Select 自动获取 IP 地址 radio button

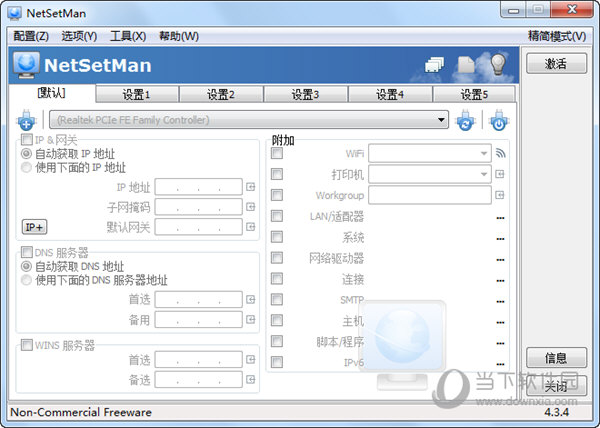(x=26, y=154)
